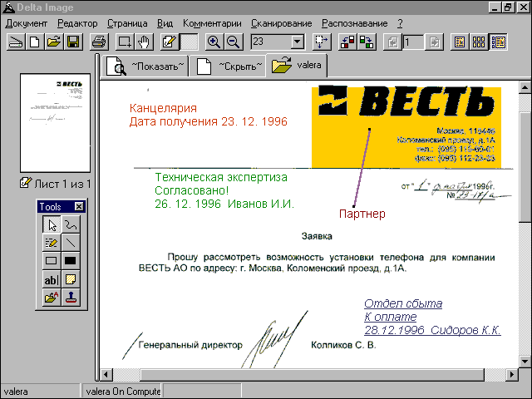Click the 'К оплате' underlined annotation
The width and height of the screenshot is (532, 399).
(x=390, y=317)
